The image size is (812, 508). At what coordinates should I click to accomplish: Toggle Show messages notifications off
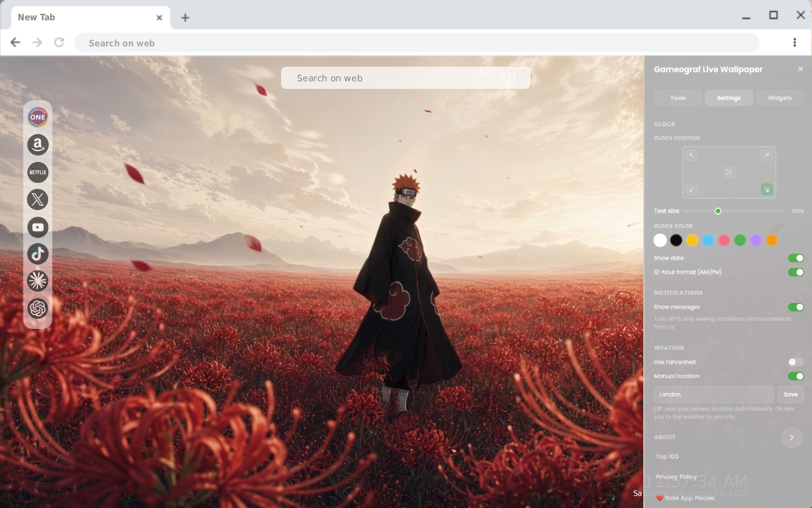point(796,307)
